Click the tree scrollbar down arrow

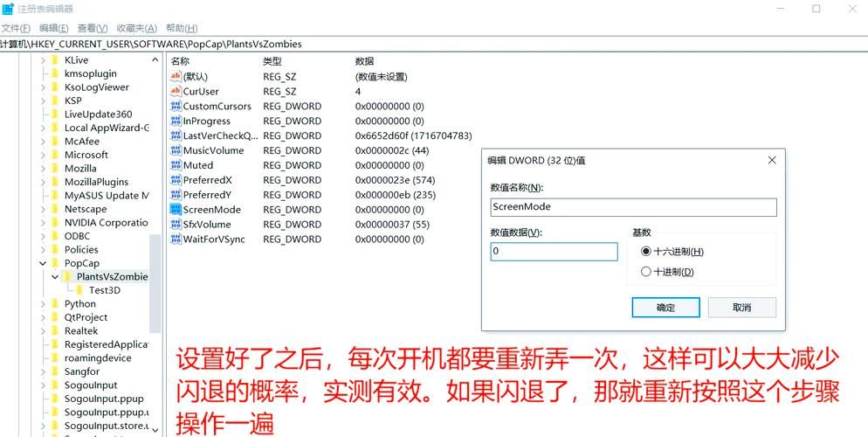tap(155, 430)
